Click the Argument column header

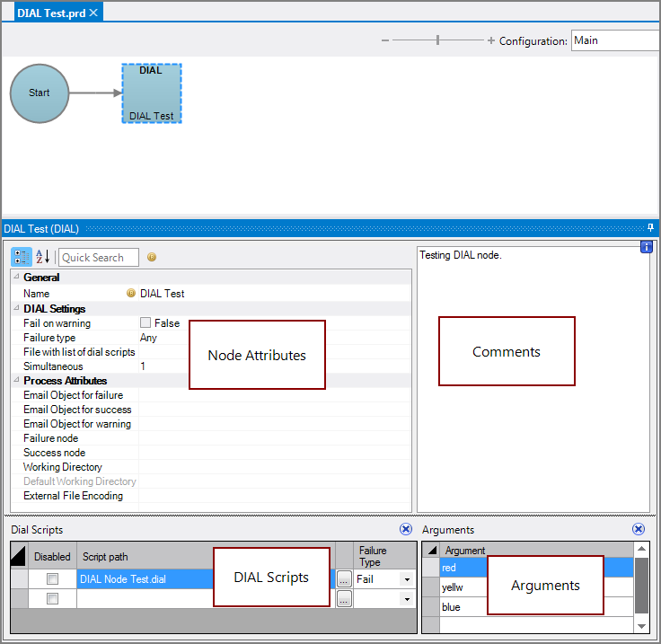point(536,550)
